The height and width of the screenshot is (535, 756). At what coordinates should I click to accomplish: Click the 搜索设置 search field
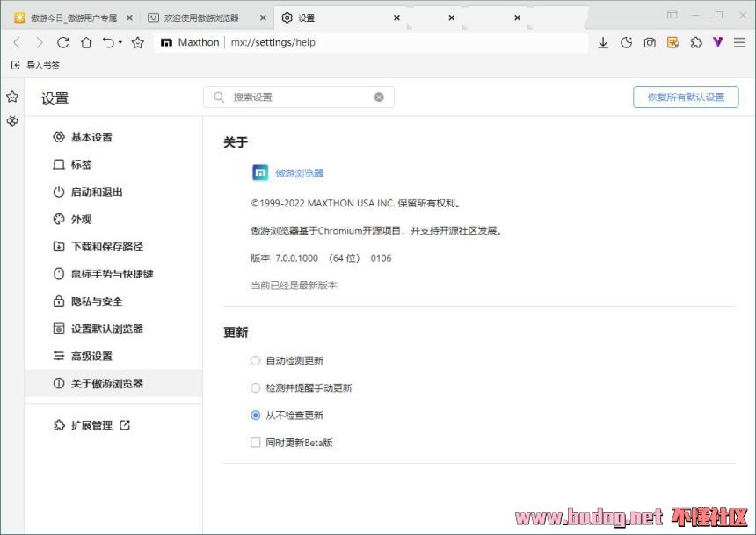[299, 98]
